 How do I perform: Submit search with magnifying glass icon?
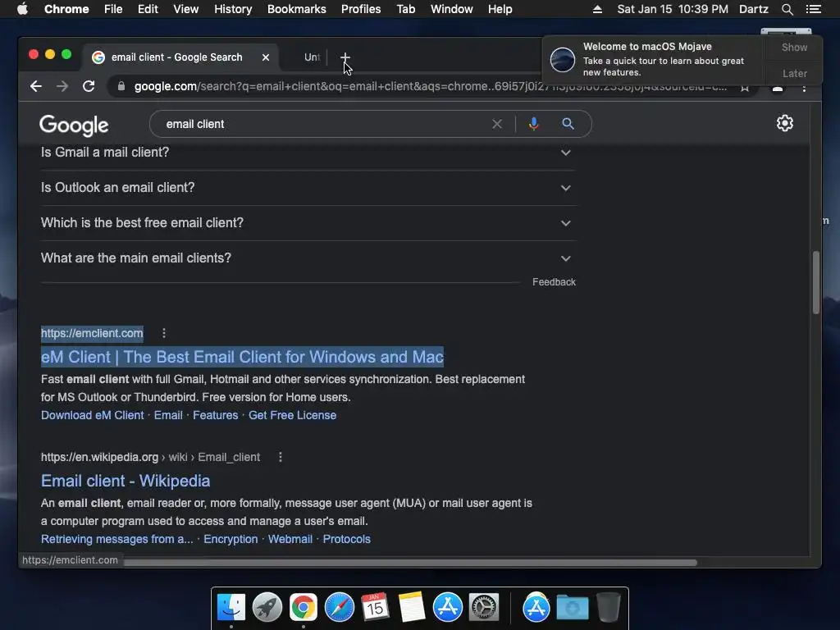568,125
